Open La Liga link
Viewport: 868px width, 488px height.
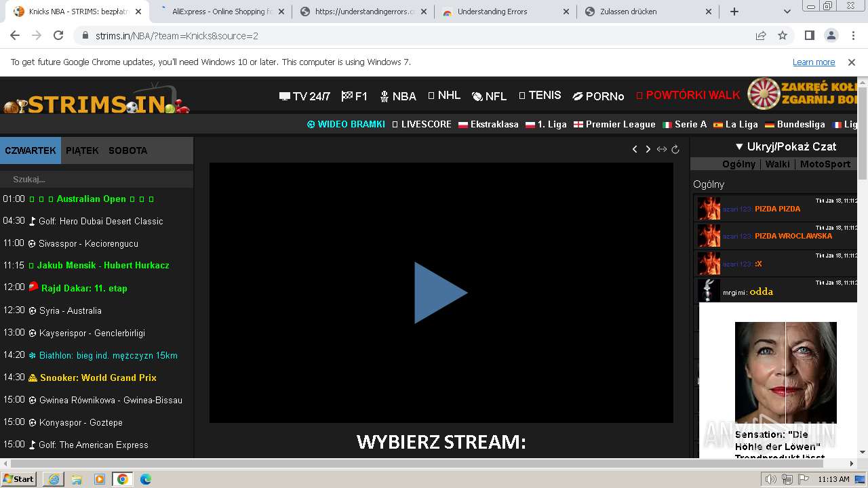click(735, 125)
